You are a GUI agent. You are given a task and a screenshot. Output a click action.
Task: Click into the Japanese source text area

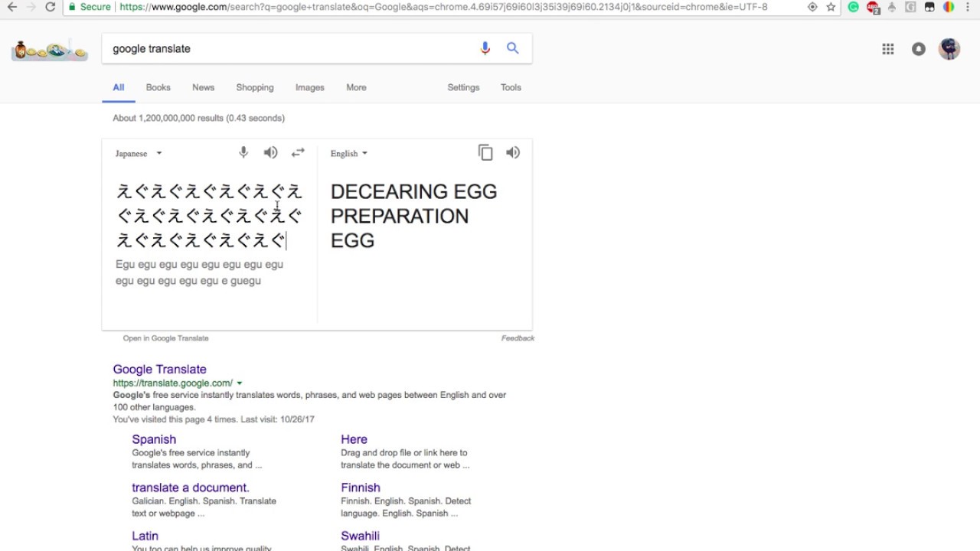pyautogui.click(x=209, y=216)
